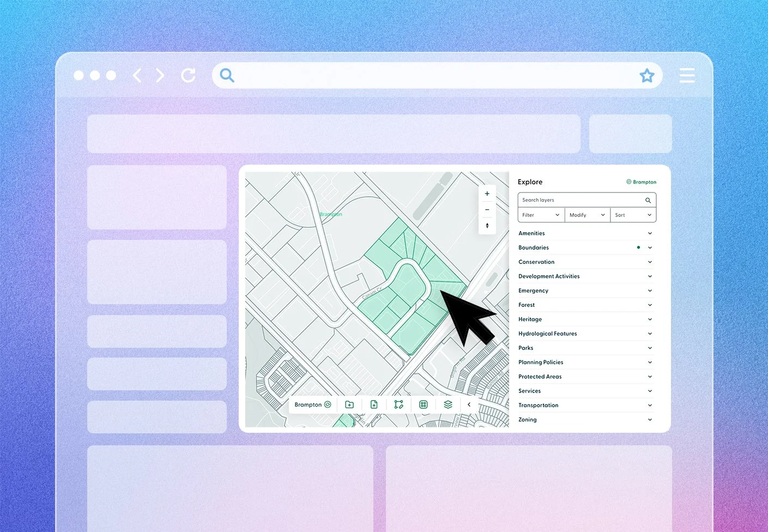The width and height of the screenshot is (768, 532).
Task: Click the search icon in Search layers box
Action: pos(648,200)
